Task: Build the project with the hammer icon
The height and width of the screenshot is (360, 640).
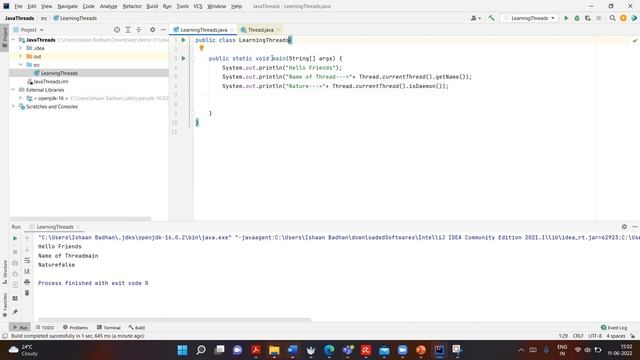Action: [491, 18]
